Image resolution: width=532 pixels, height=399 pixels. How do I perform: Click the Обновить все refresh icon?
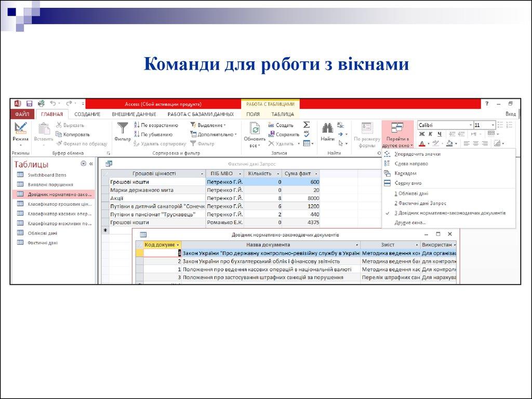[255, 129]
